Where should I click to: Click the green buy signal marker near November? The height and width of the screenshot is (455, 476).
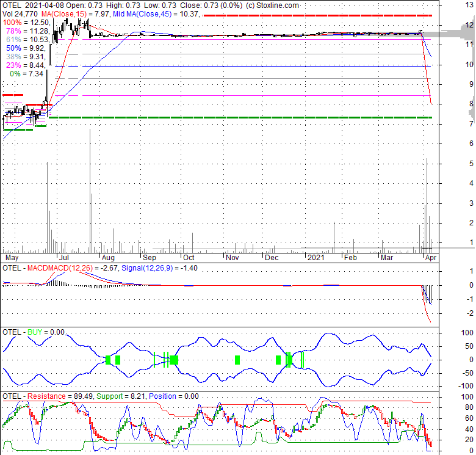[x=237, y=360]
